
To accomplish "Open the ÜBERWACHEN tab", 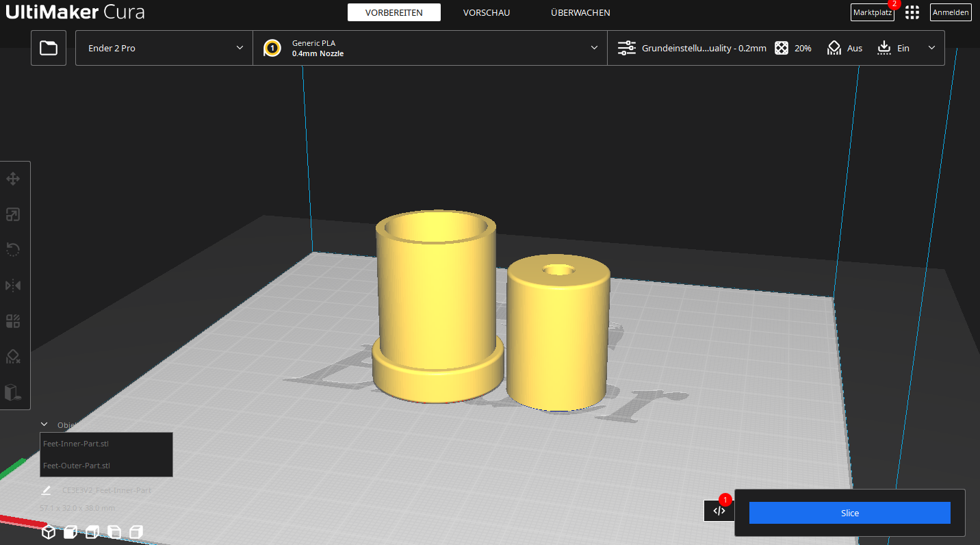I will 580,12.
